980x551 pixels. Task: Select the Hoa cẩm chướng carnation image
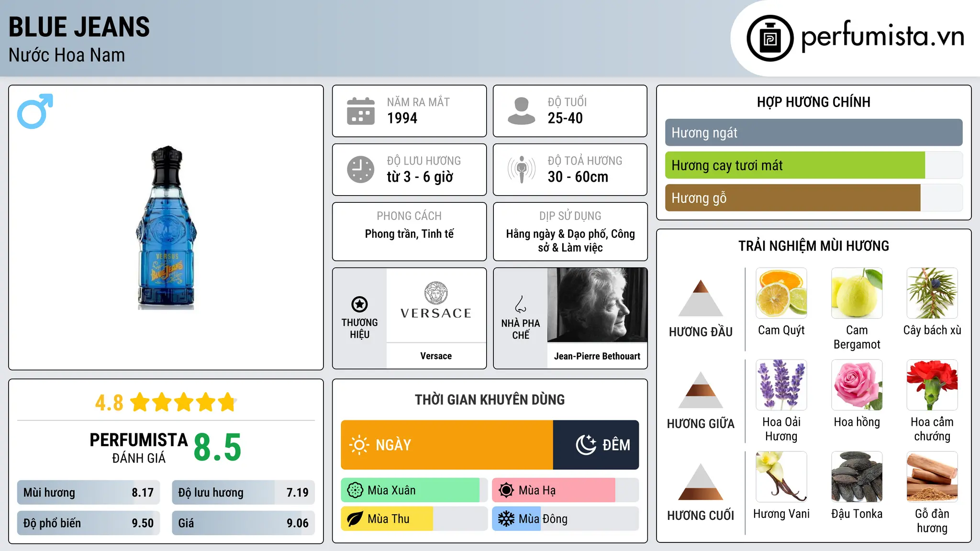point(932,385)
